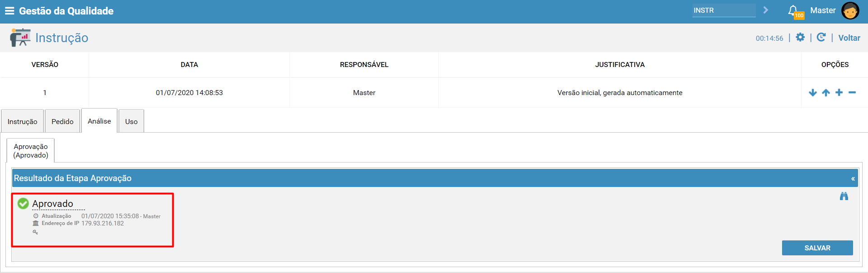Open the hamburger main menu
This screenshot has height=273, width=868.
[9, 11]
